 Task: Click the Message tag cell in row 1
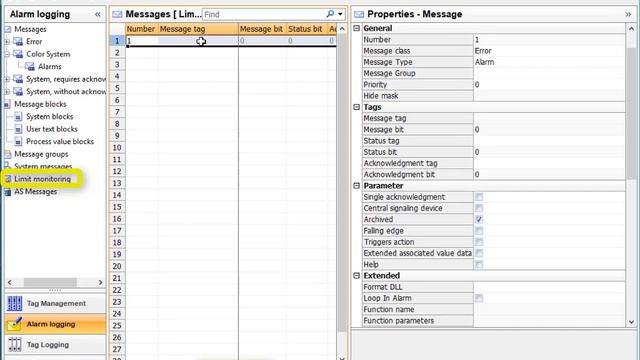pyautogui.click(x=198, y=41)
